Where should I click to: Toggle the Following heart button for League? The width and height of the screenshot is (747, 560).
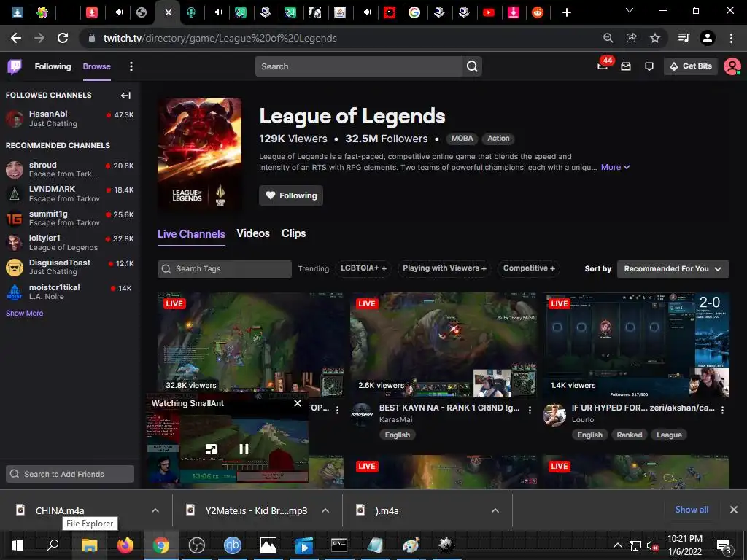pyautogui.click(x=291, y=195)
